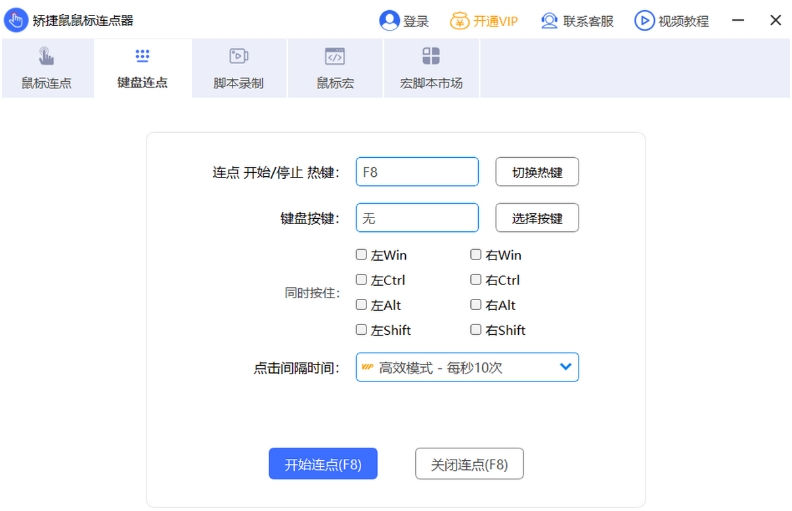Click the 宏脚本市场 grid icon
Screen dimensions: 792x511
(x=431, y=56)
